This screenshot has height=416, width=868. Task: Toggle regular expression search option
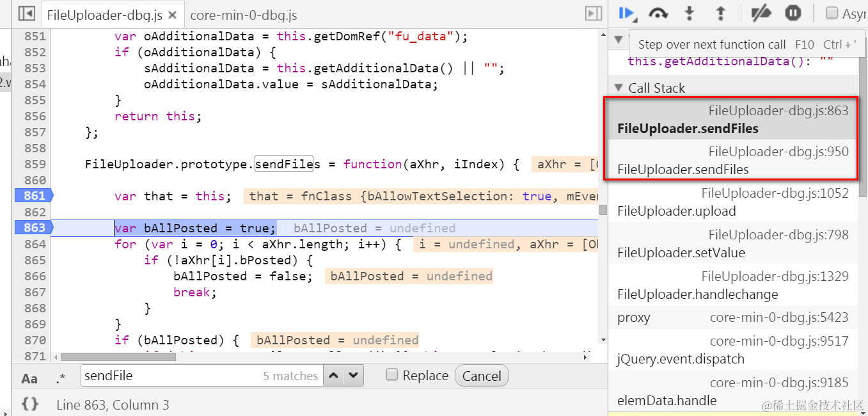pos(60,378)
